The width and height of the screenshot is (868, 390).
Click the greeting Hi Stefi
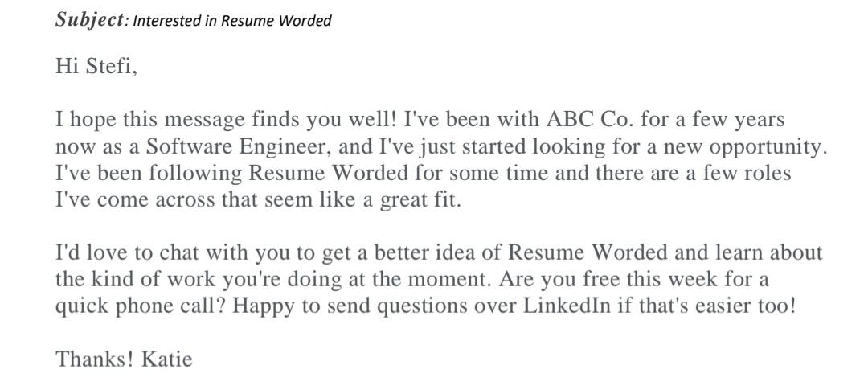[96, 67]
